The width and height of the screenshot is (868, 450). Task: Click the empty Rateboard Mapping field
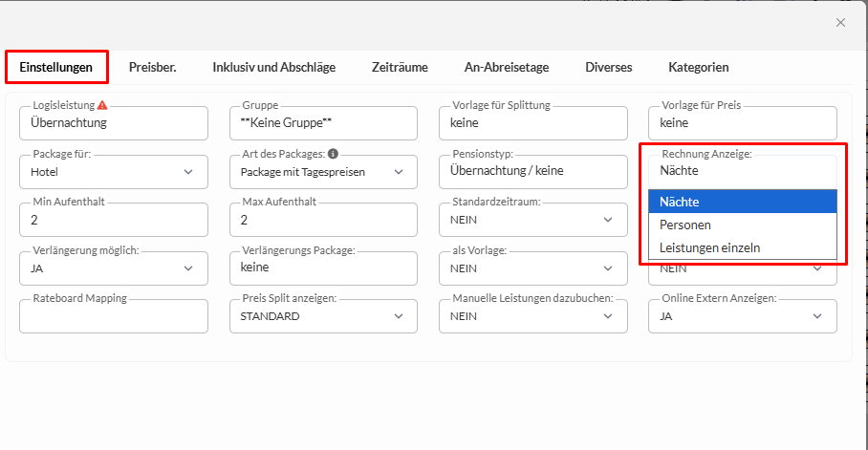(x=113, y=316)
